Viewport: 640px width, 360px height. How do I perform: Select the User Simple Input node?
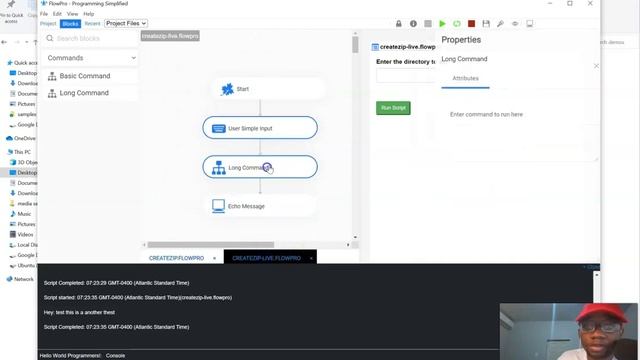pyautogui.click(x=260, y=128)
